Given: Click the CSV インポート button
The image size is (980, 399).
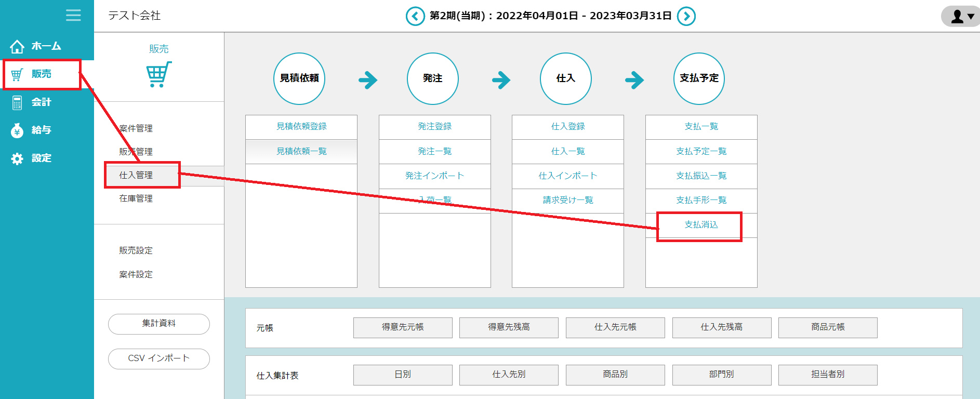Looking at the screenshot, I should 159,358.
